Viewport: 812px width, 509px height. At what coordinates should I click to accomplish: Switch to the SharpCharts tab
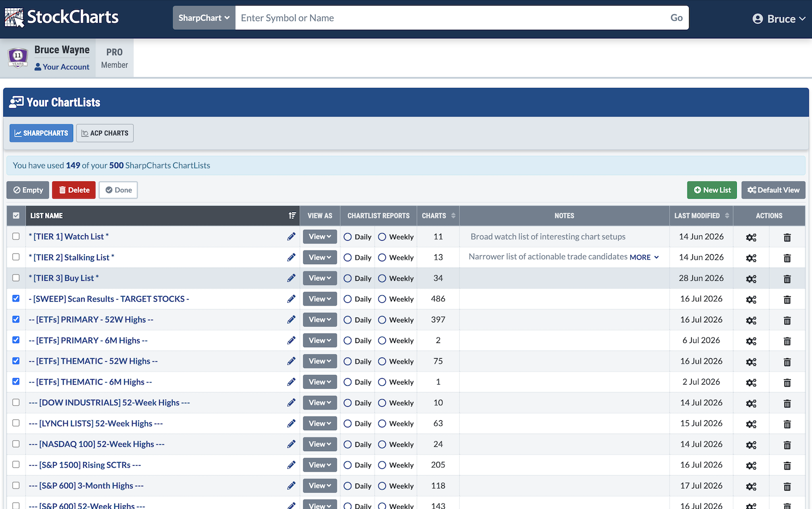click(41, 133)
